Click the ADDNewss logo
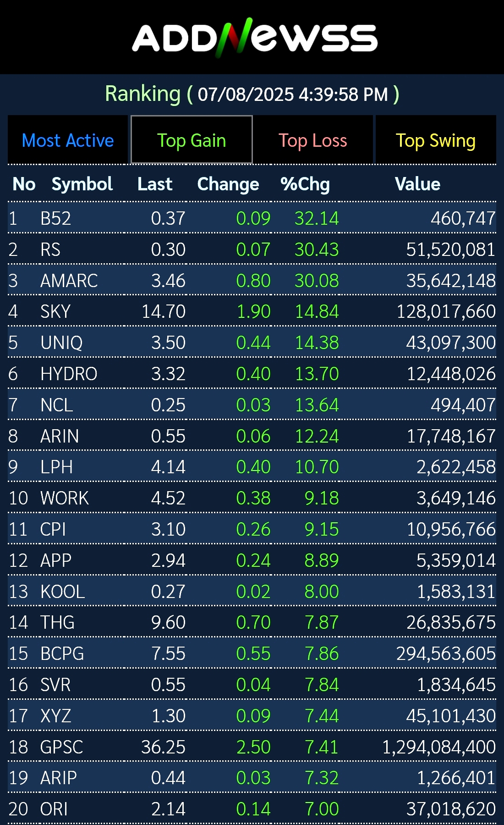The image size is (504, 825). pyautogui.click(x=255, y=38)
